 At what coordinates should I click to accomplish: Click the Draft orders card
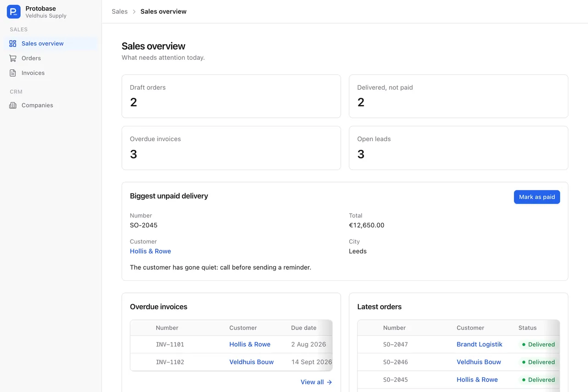click(231, 96)
